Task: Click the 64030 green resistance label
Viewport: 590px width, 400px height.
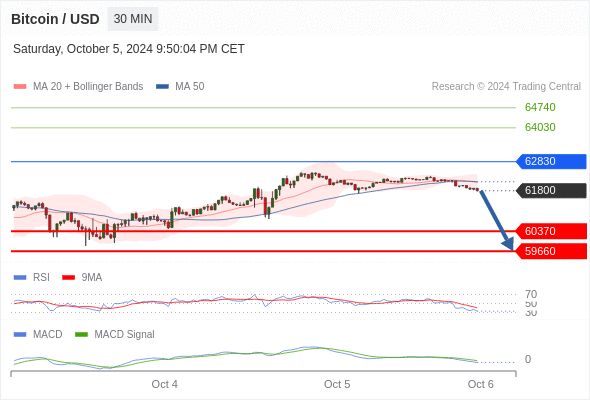Action: coord(540,127)
